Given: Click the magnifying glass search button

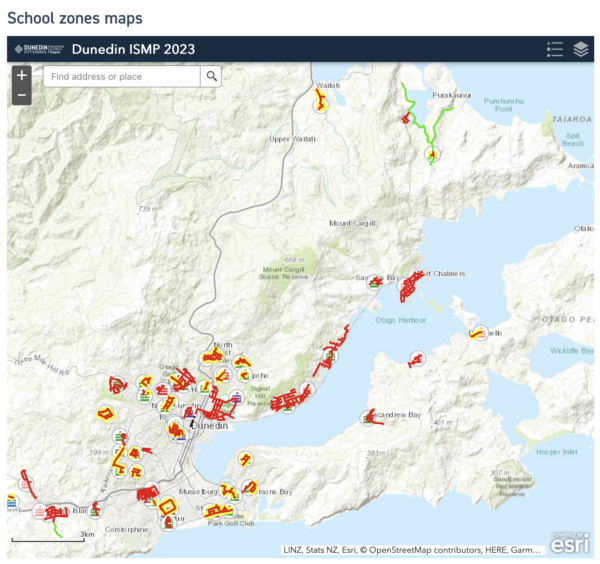Looking at the screenshot, I should point(211,76).
